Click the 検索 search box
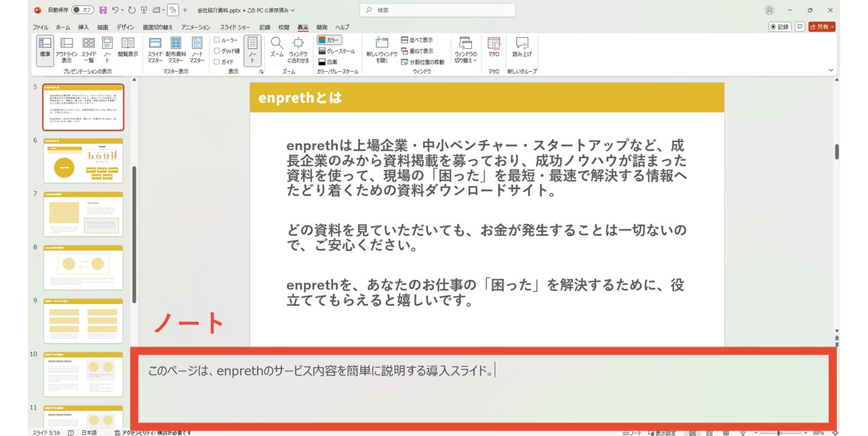This screenshot has height=436, width=868. pyautogui.click(x=437, y=10)
